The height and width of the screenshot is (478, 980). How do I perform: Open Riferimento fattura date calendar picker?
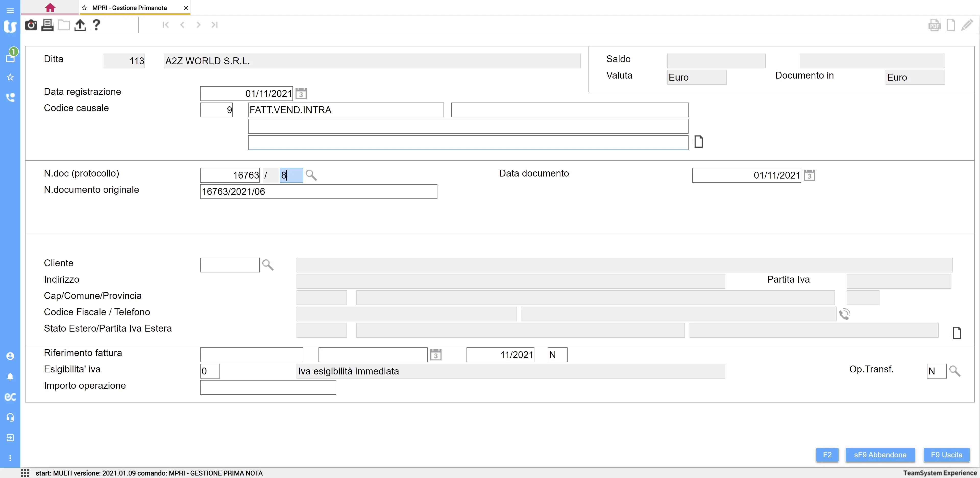click(x=436, y=355)
